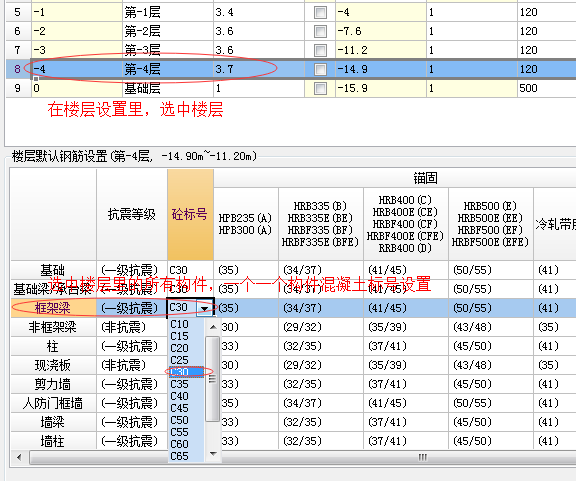Click the -7.6 elevation cell

(381, 31)
